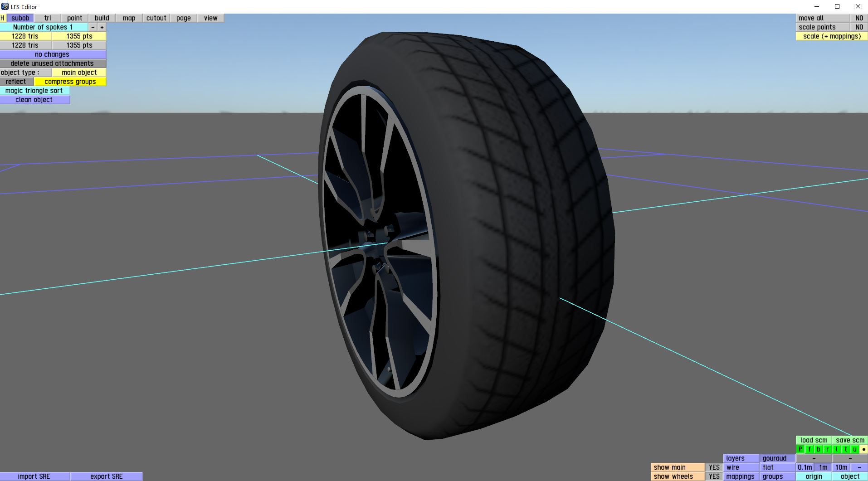Click the clean object button

coord(35,100)
